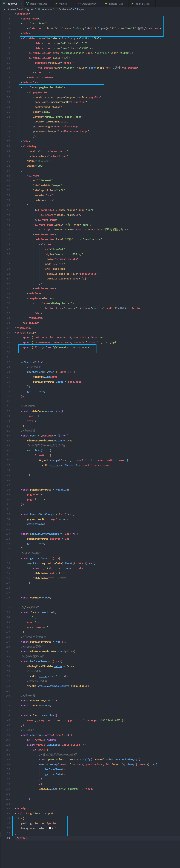The width and height of the screenshot is (180, 868).
Task: Click the JS icon on the main.js tab
Action: pyautogui.click(x=56, y=4)
